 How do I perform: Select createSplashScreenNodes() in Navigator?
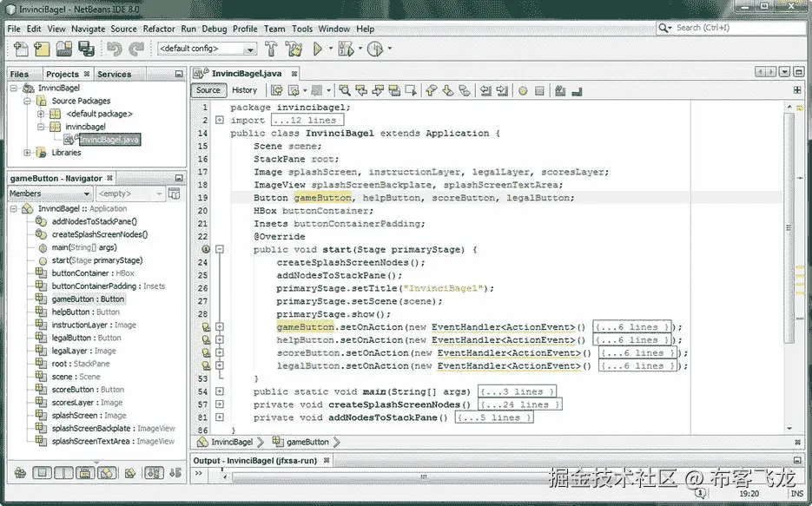click(x=99, y=234)
